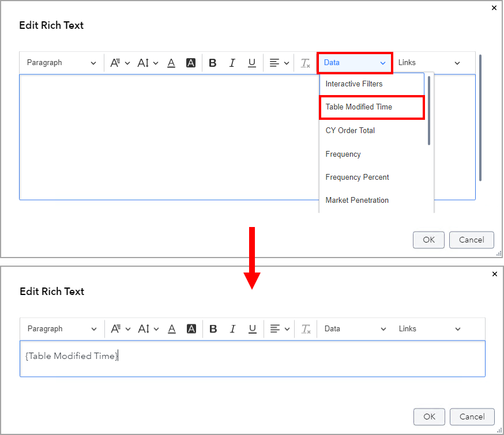The width and height of the screenshot is (504, 435).
Task: Confirm changes with the OK button
Action: coord(428,240)
